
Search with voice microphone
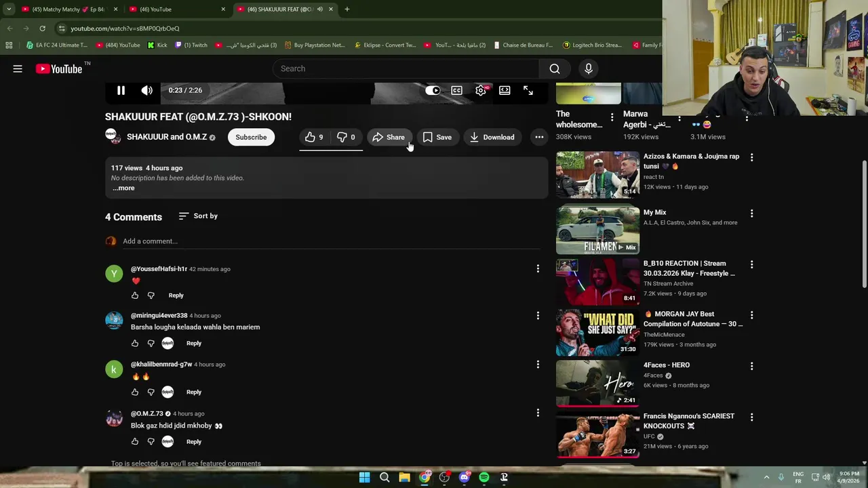(589, 68)
